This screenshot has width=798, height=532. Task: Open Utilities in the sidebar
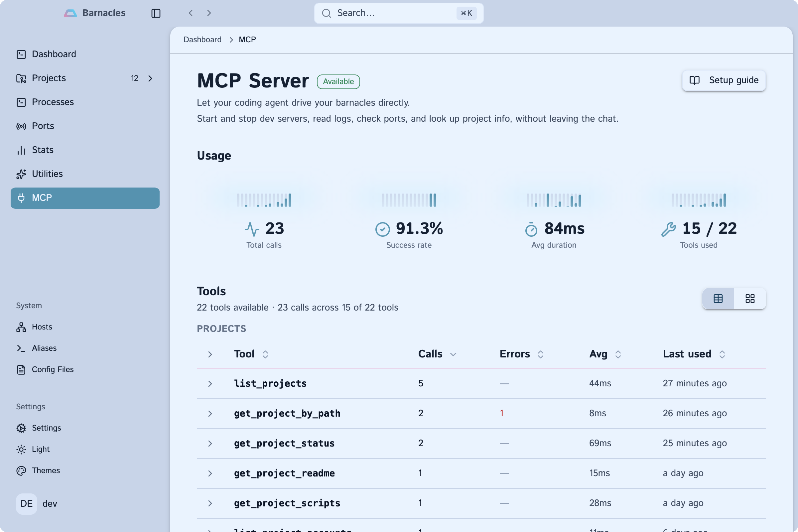(85, 174)
